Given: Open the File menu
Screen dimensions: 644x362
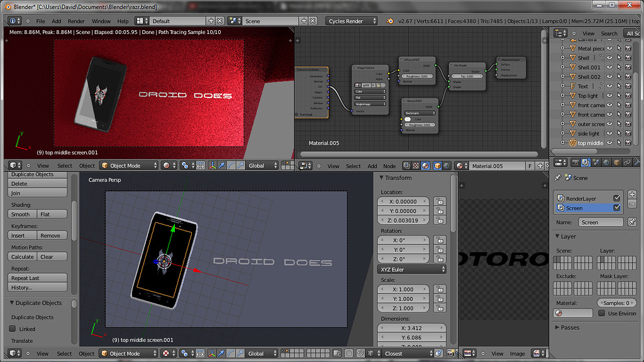Looking at the screenshot, I should [41, 21].
